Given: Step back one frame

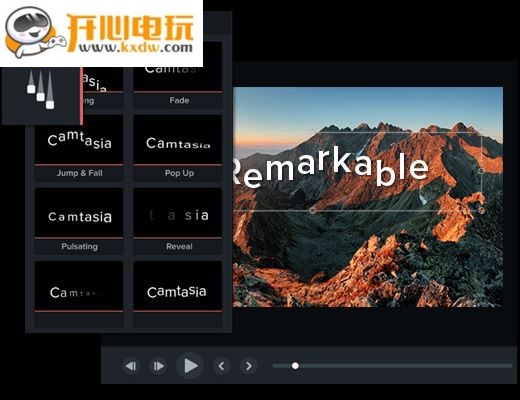Looking at the screenshot, I should coord(131,366).
